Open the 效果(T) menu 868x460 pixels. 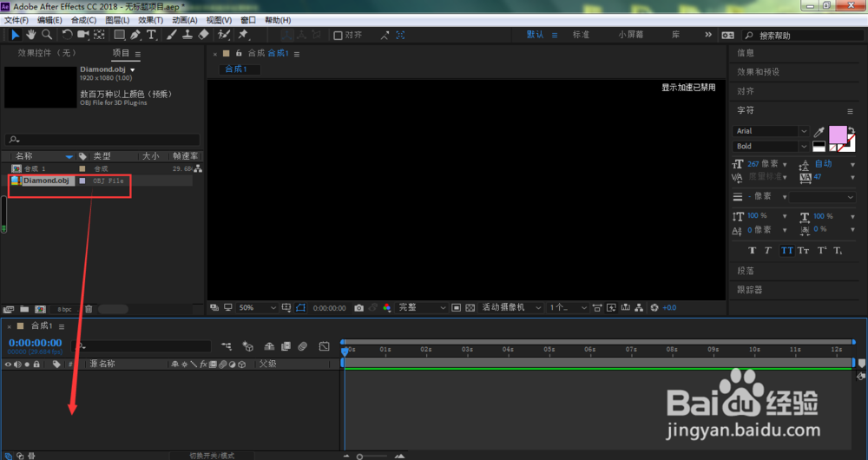150,20
